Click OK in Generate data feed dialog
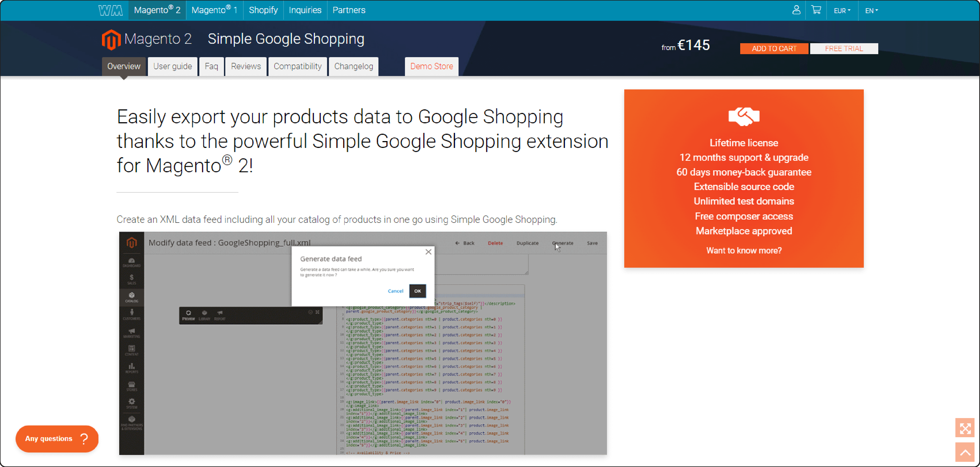Screen dimensions: 980x467 tap(417, 291)
